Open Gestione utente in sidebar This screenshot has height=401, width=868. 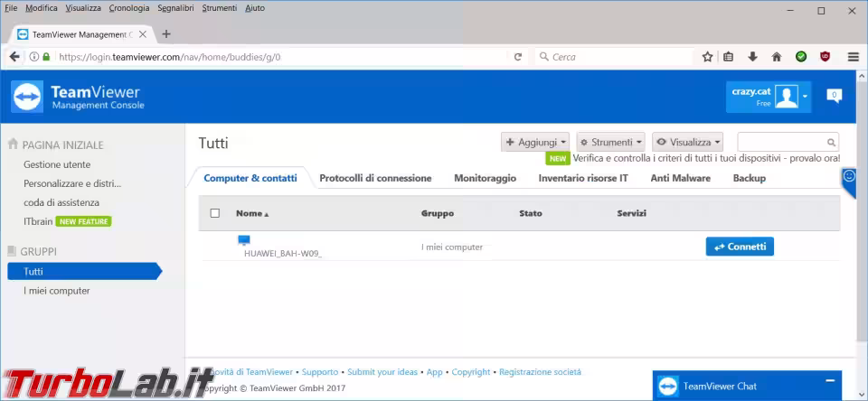[57, 164]
